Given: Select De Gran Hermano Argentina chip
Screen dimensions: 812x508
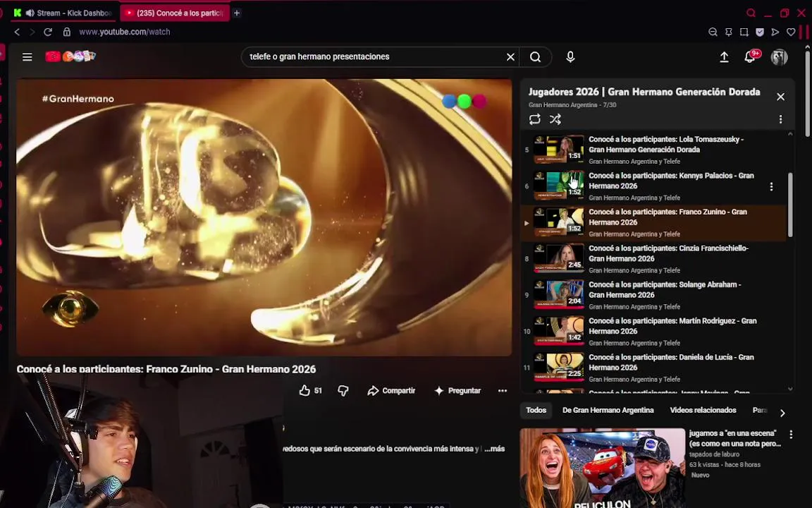Looking at the screenshot, I should point(608,410).
